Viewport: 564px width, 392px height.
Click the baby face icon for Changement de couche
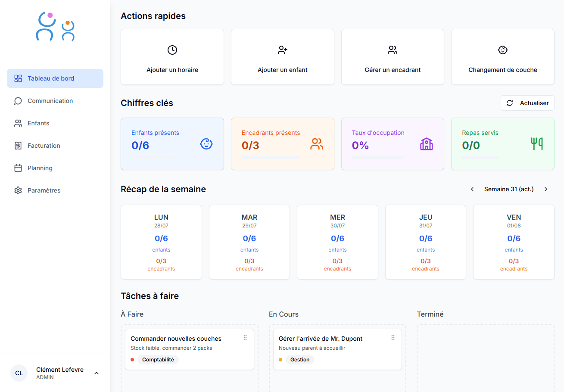(502, 50)
